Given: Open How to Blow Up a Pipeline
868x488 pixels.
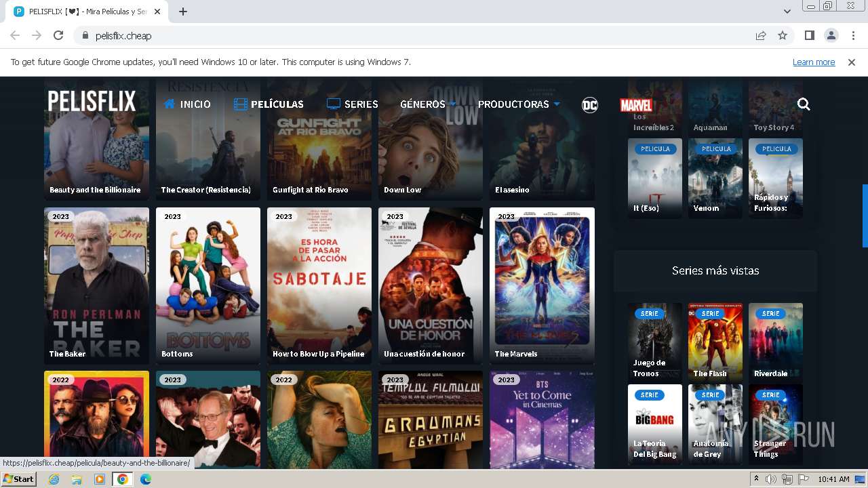Looking at the screenshot, I should 319,285.
